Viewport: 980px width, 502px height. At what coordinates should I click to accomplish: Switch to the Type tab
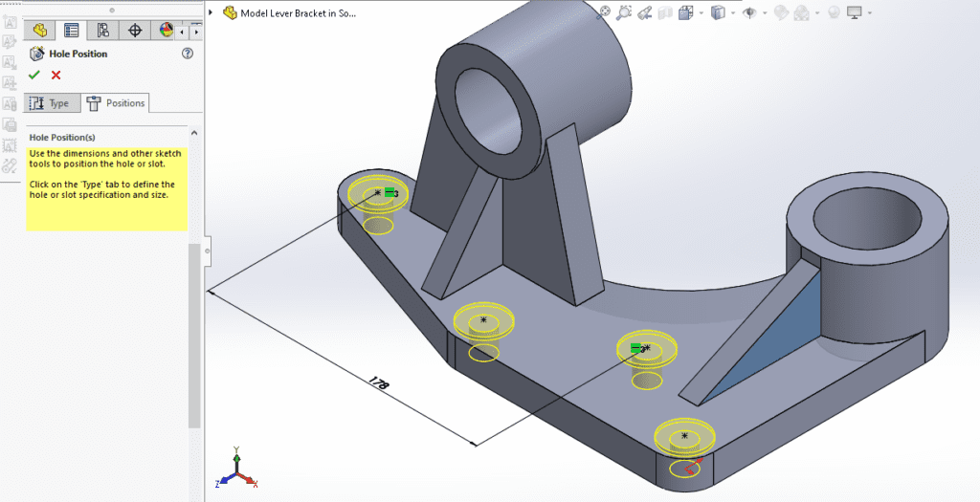[x=53, y=103]
